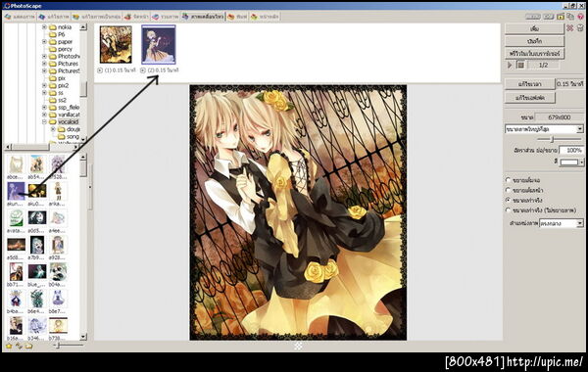This screenshot has width=588, height=372.
Task: Stop the animation preview
Action: (x=521, y=65)
